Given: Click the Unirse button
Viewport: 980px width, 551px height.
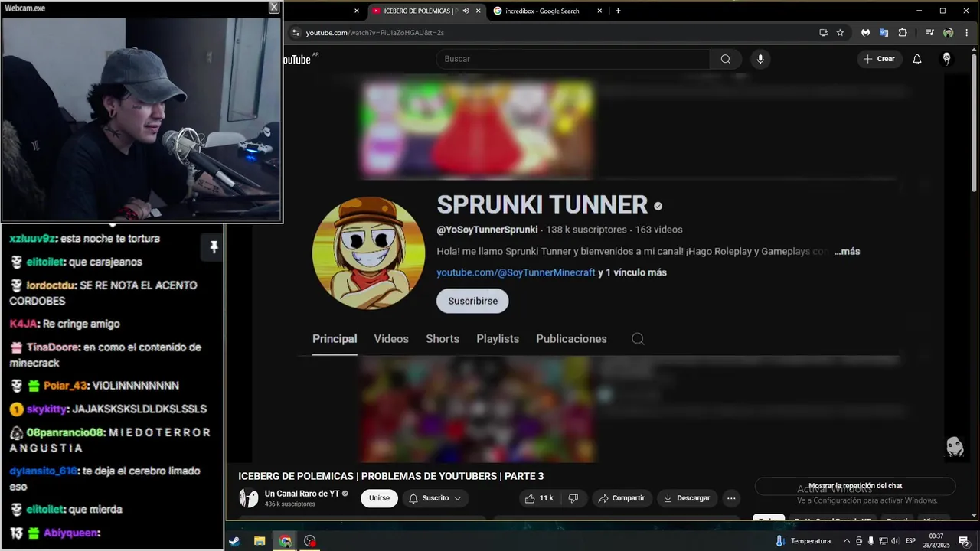Looking at the screenshot, I should [x=379, y=498].
